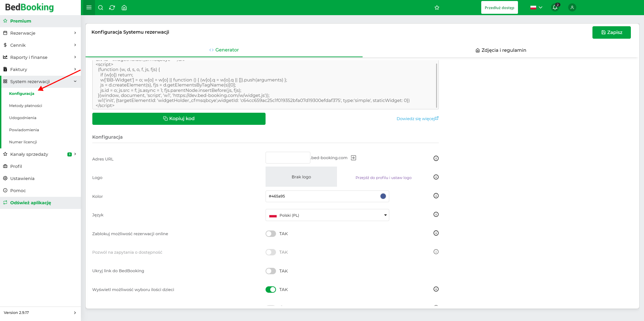644x321 pixels.
Task: Open Powiadomienia submenu item
Action: (24, 130)
